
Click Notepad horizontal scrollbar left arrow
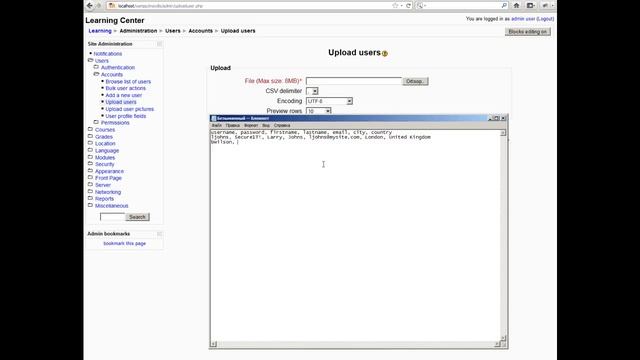[213, 344]
